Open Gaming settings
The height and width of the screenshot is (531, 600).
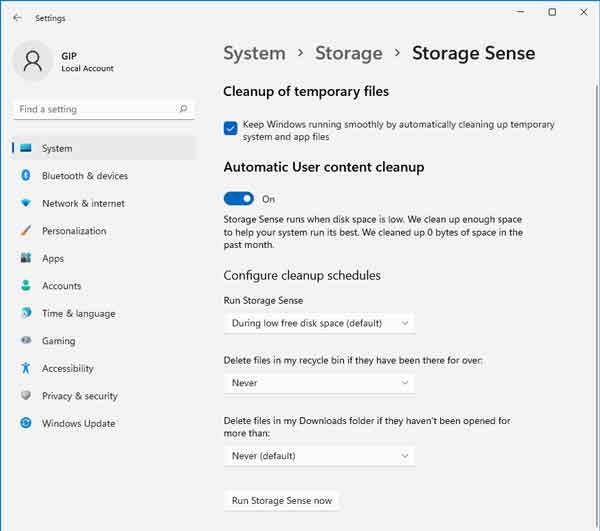pyautogui.click(x=104, y=340)
